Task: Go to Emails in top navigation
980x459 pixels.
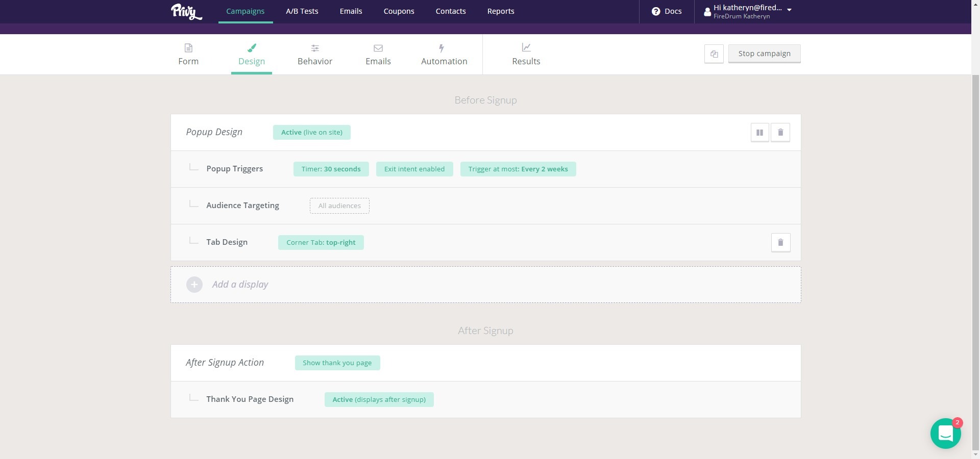Action: tap(351, 11)
